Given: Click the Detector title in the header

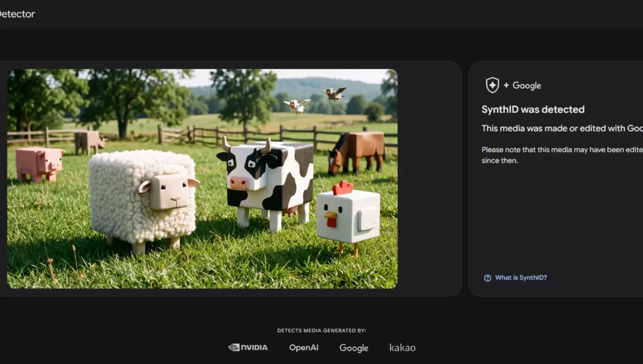Looking at the screenshot, I should point(17,14).
